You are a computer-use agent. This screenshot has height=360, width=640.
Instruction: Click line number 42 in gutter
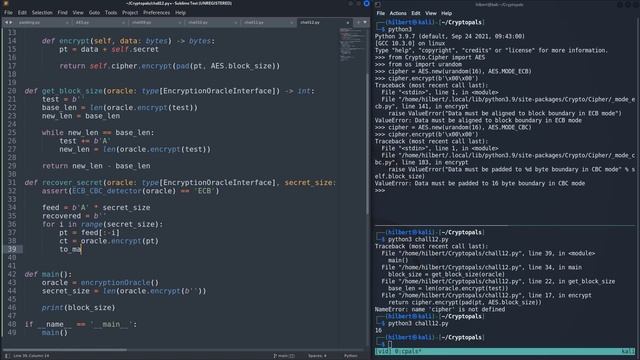pyautogui.click(x=12, y=274)
